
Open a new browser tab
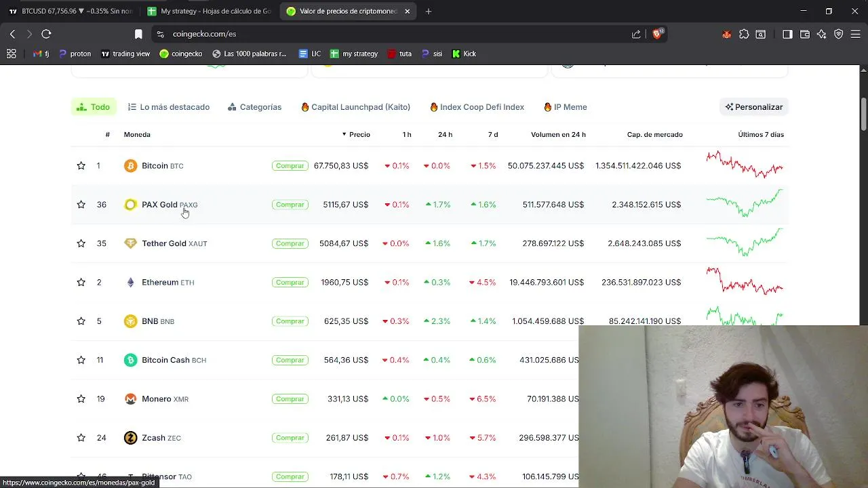(429, 11)
